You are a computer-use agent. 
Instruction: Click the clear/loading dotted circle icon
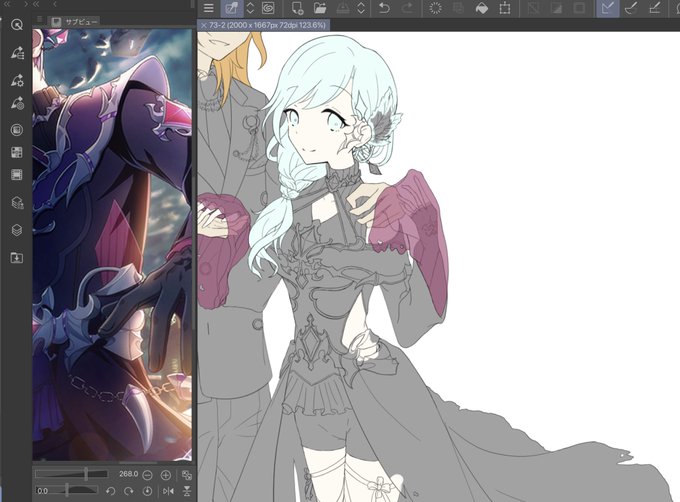pos(435,8)
